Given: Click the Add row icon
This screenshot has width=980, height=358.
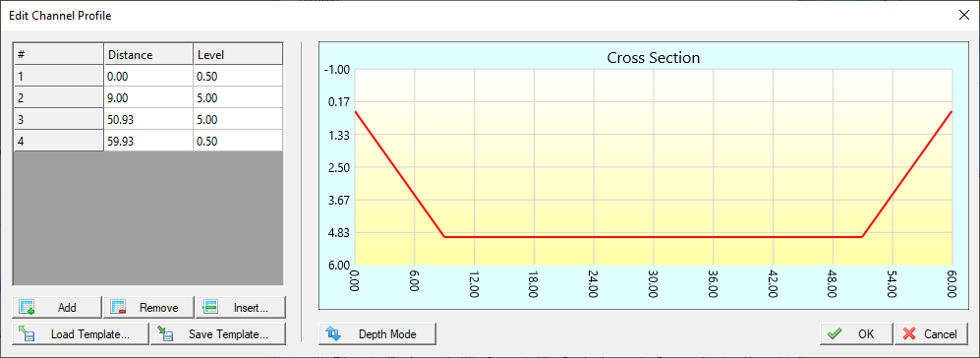Looking at the screenshot, I should [27, 307].
